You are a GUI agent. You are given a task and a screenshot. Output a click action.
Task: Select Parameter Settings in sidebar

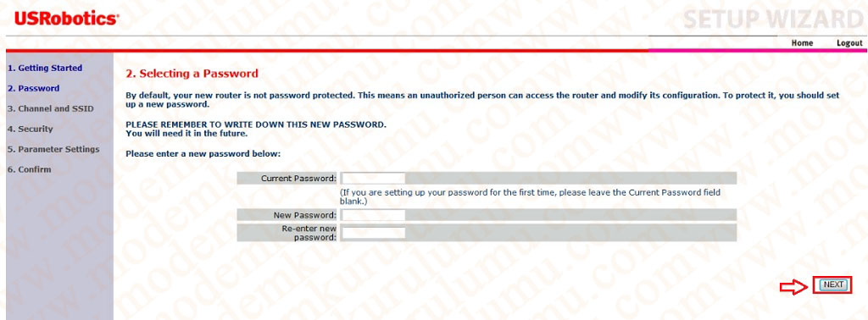[53, 149]
